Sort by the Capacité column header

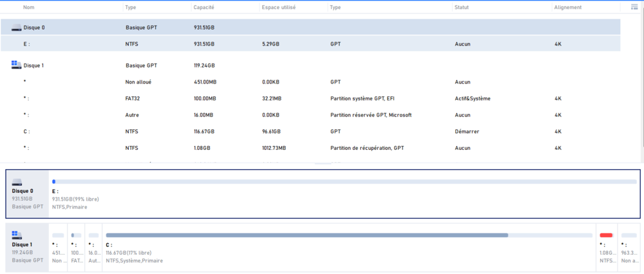[x=204, y=7]
